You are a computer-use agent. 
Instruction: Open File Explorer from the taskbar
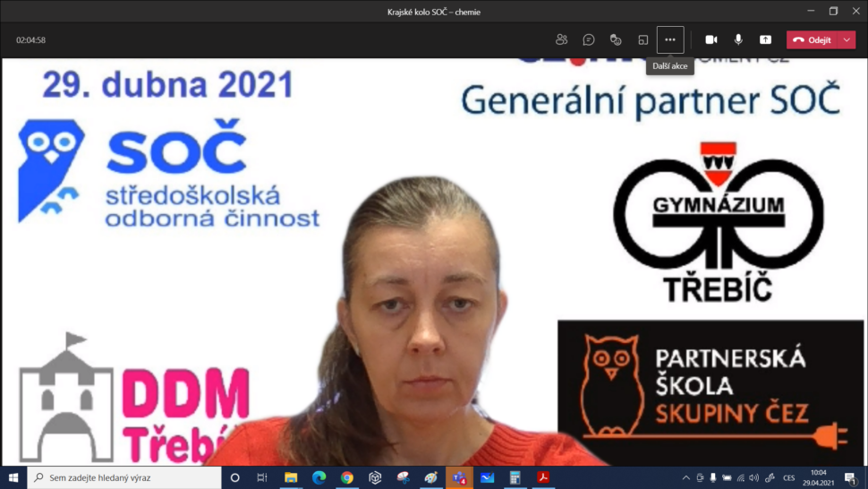click(x=291, y=477)
